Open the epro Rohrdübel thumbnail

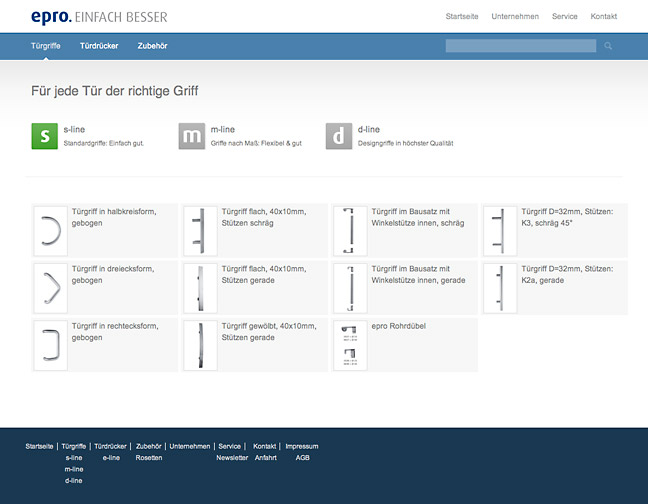point(350,345)
